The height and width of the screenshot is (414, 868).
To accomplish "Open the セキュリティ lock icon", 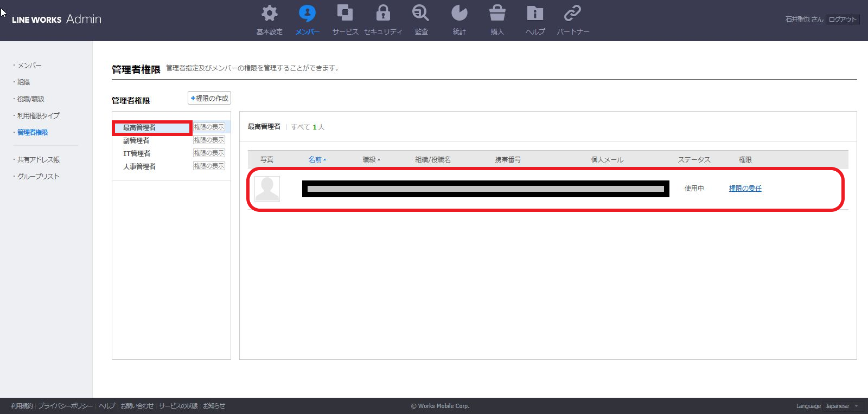I will (x=383, y=14).
